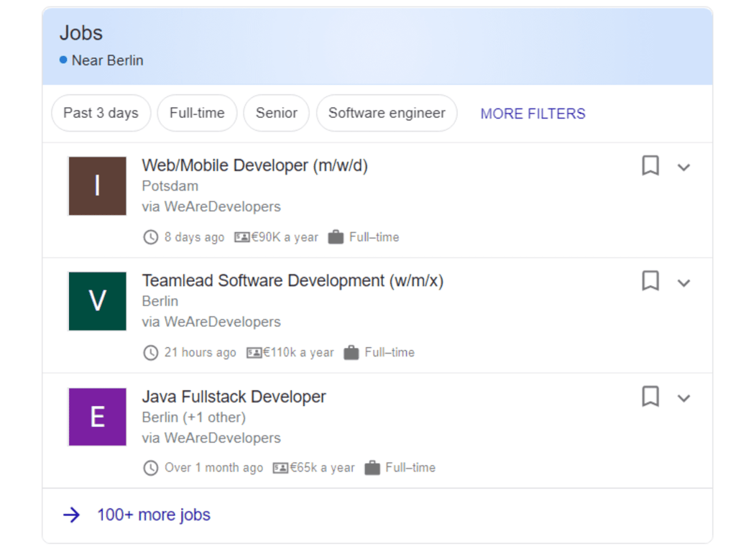Click the clock icon next to 8 days ago
This screenshot has height=552, width=756.
pyautogui.click(x=151, y=237)
